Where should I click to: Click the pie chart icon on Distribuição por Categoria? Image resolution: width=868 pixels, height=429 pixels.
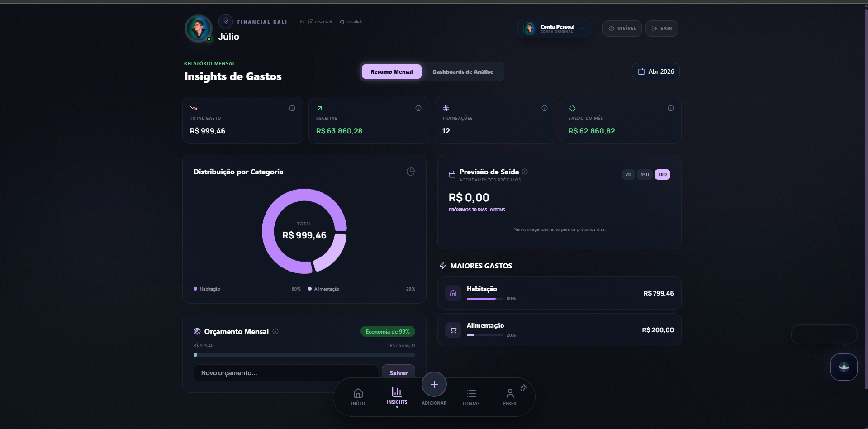[x=410, y=172]
